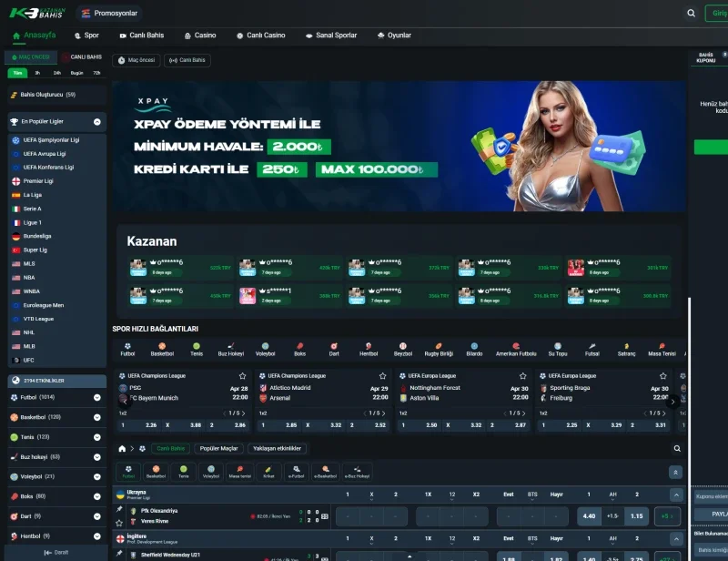Favorite the PSG vs Bayern Munich card
This screenshot has width=728, height=561.
coord(242,375)
